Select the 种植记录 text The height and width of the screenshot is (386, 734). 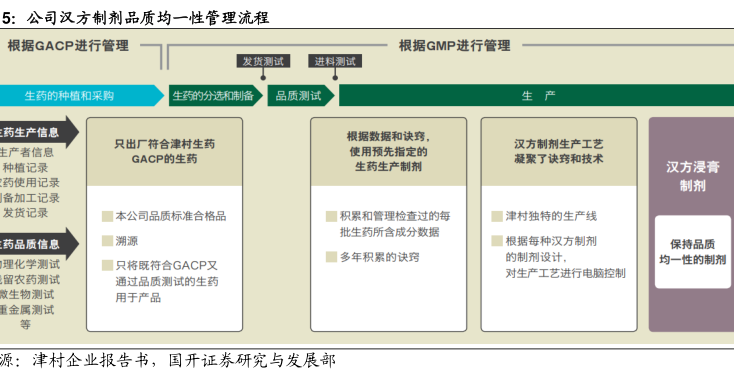(25, 168)
